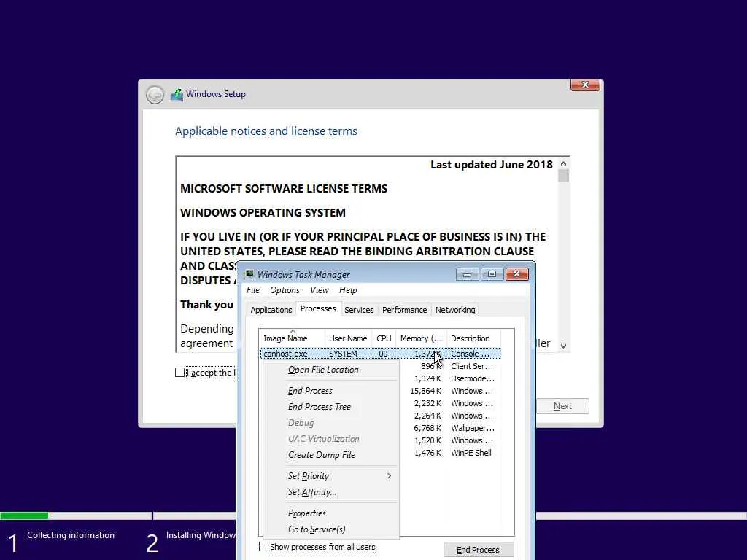The height and width of the screenshot is (560, 747).
Task: Click the 1,520 K memory value
Action: 427,440
